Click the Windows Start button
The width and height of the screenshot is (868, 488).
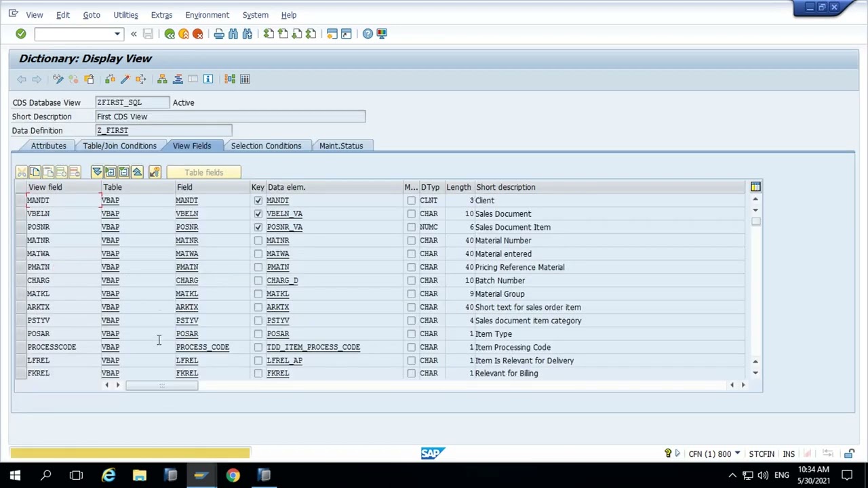click(x=15, y=476)
